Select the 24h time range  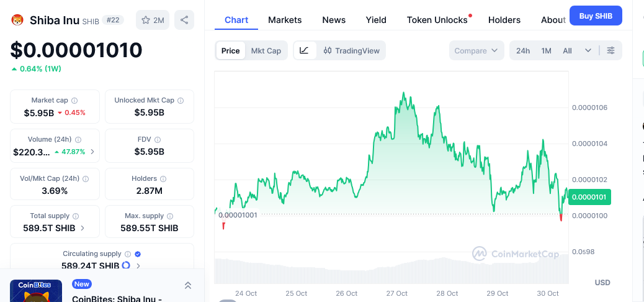[x=523, y=50]
